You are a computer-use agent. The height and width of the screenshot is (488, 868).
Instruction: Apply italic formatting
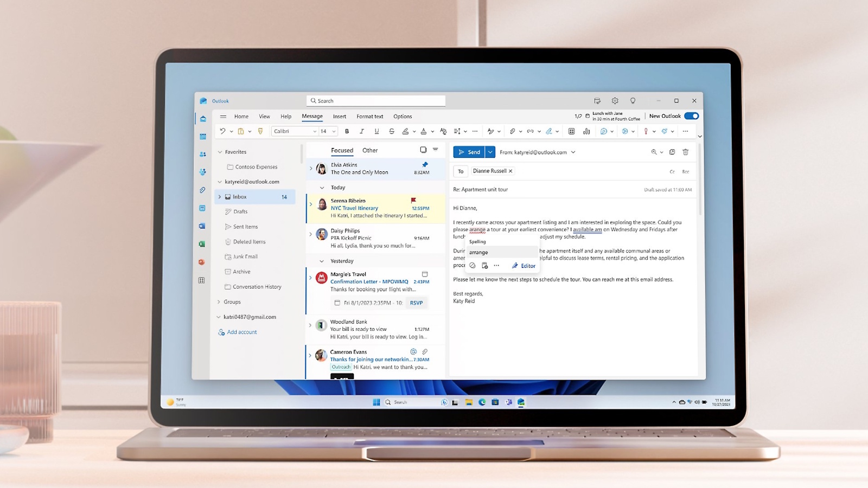click(362, 131)
